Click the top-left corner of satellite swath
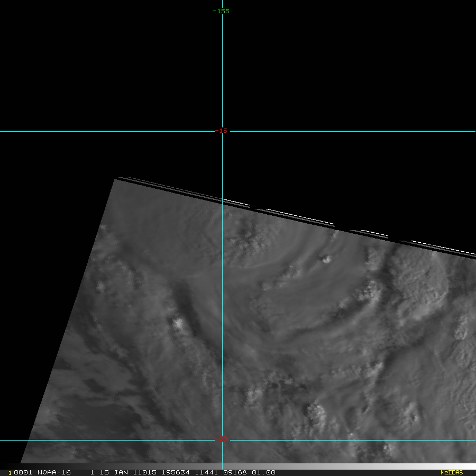 tap(115, 180)
